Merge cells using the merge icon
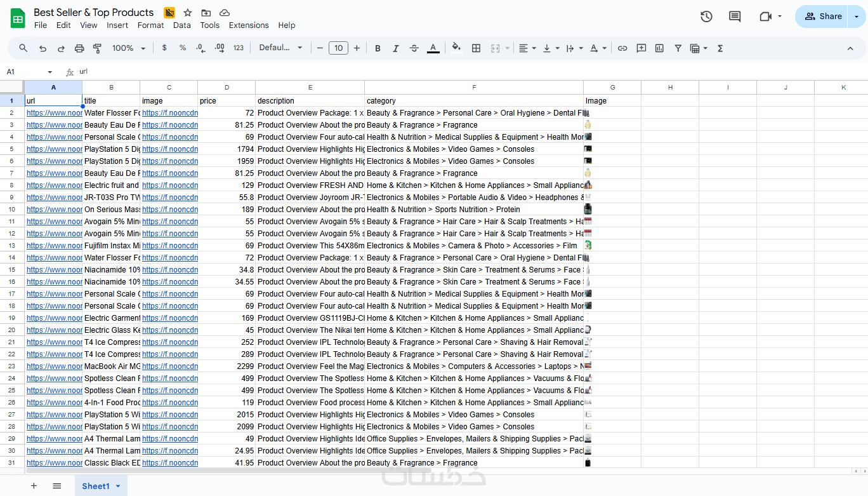Image resolution: width=868 pixels, height=496 pixels. tap(496, 48)
